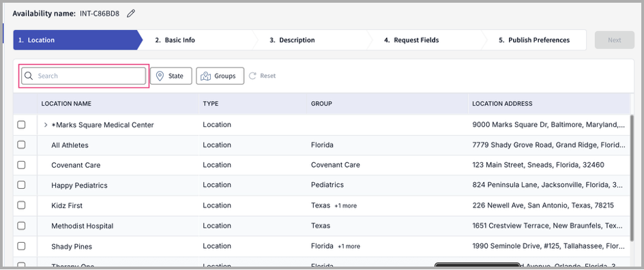Click the Shady Pines location name
The width and height of the screenshot is (644, 270).
72,247
